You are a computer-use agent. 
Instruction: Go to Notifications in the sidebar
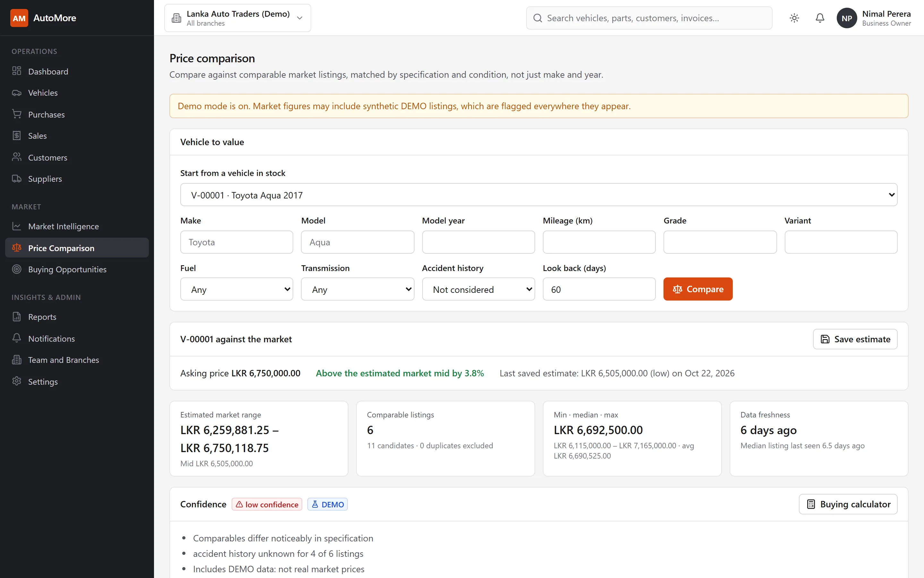[x=77, y=338]
